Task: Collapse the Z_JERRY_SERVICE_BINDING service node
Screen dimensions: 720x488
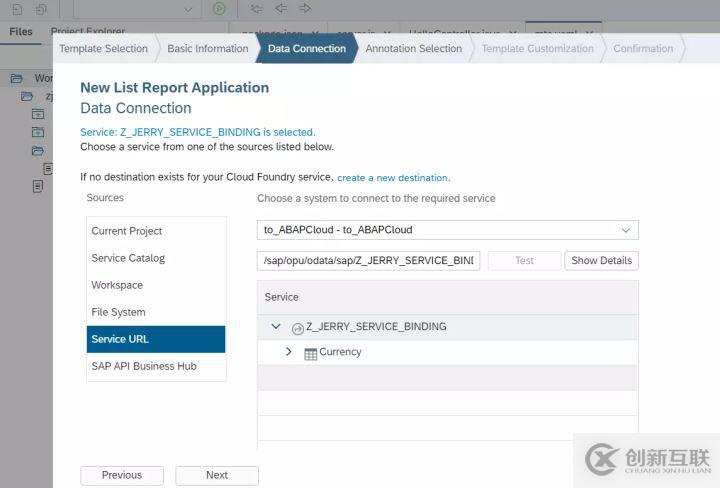Action: tap(276, 326)
